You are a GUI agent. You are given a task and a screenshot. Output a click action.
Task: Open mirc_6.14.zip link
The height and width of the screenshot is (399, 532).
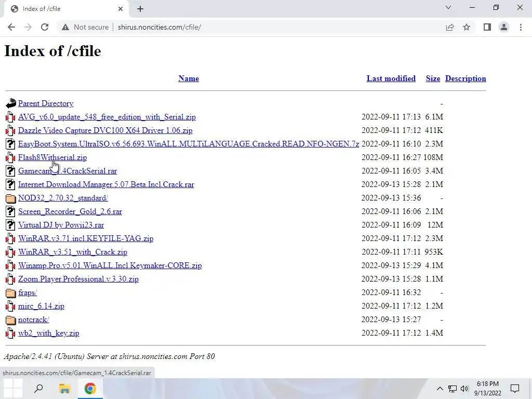[41, 306]
